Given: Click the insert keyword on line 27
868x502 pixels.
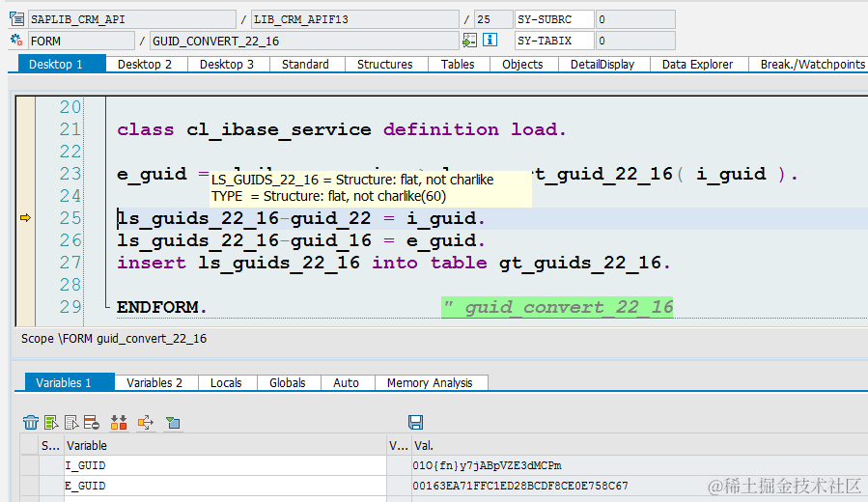Looking at the screenshot, I should [x=152, y=263].
